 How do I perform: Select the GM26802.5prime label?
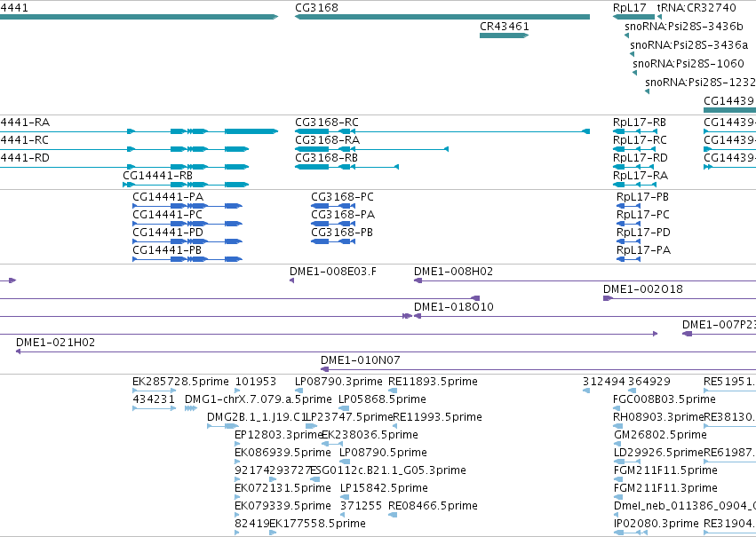coord(661,436)
